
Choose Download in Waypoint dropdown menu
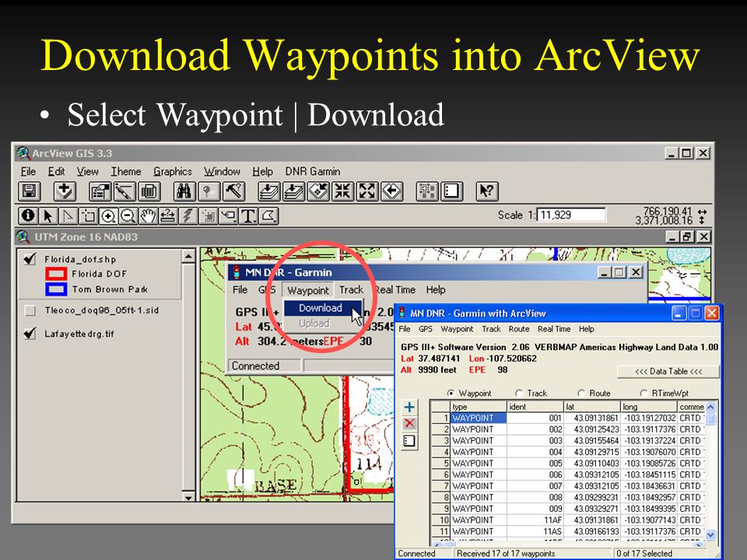pyautogui.click(x=322, y=308)
